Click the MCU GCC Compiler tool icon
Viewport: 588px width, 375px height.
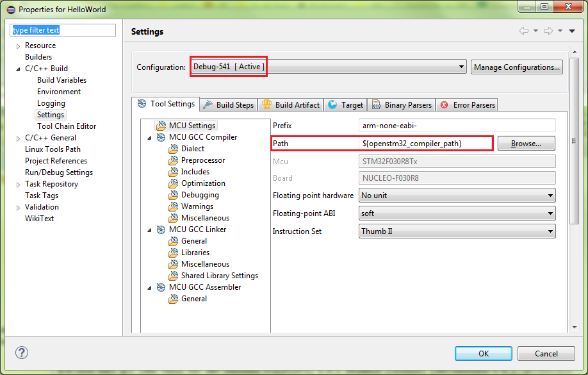pos(161,137)
